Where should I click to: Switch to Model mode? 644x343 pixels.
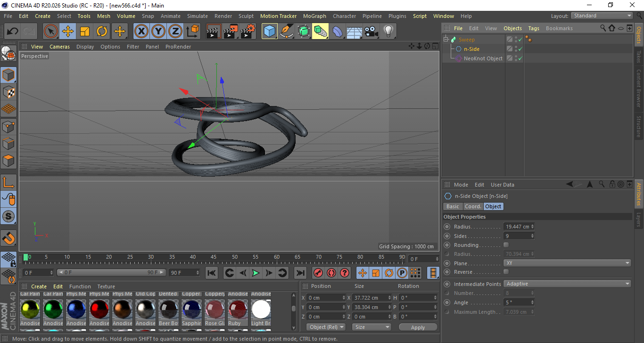pyautogui.click(x=9, y=75)
